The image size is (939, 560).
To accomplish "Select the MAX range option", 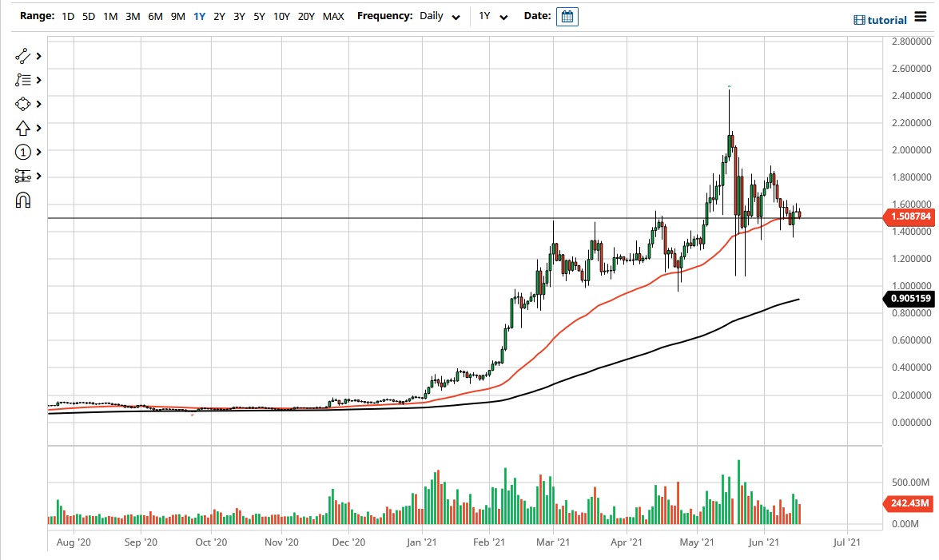I will pos(332,16).
